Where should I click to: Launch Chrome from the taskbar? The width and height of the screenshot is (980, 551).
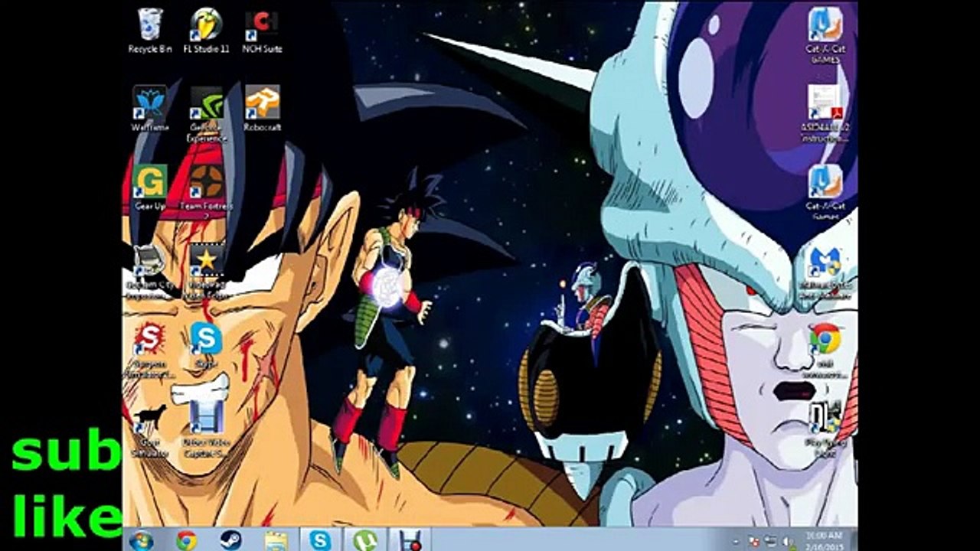(x=186, y=540)
